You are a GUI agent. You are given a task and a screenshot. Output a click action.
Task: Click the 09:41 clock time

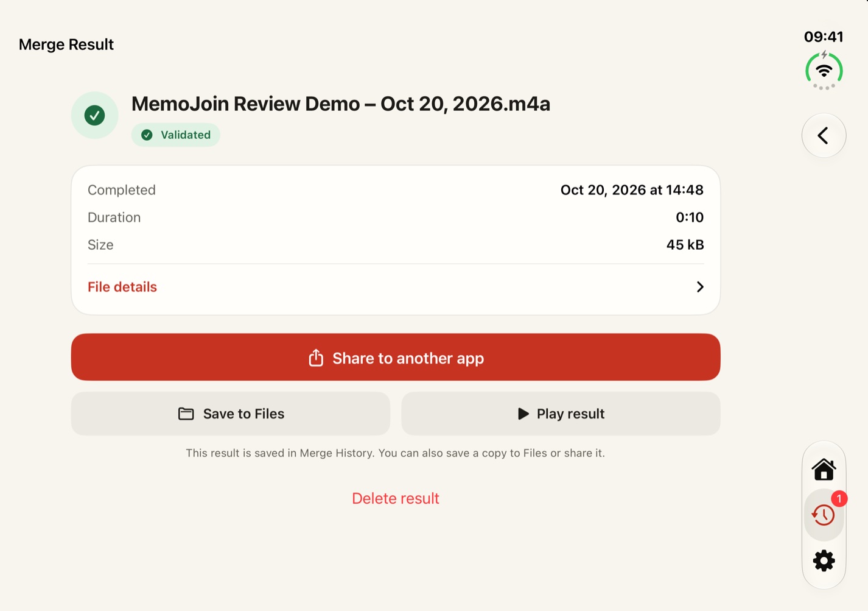[824, 37]
